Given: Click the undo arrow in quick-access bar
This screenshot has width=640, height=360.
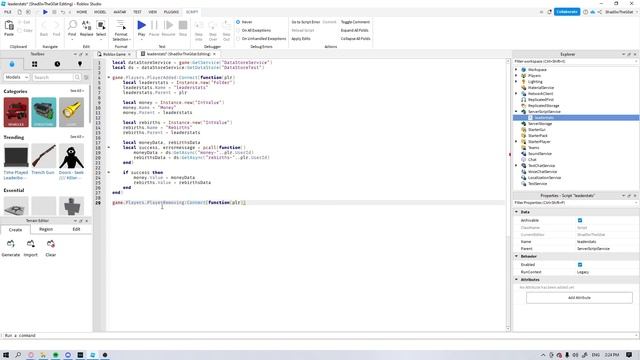Looking at the screenshot, I should [x=63, y=12].
